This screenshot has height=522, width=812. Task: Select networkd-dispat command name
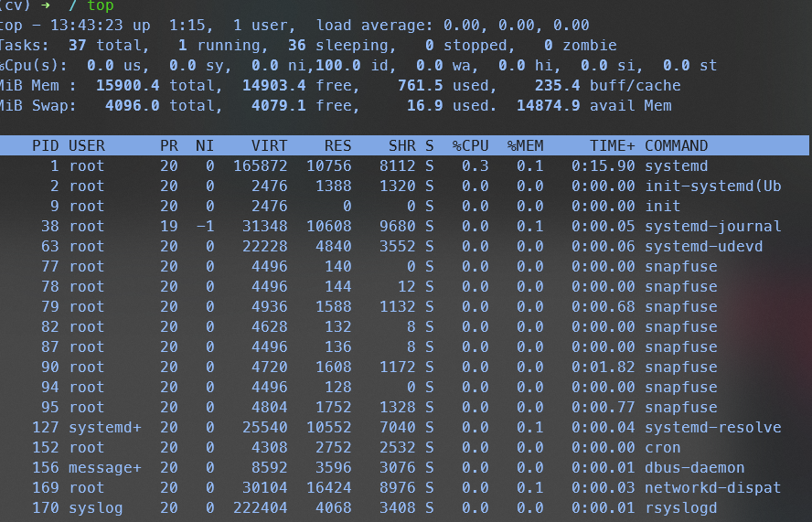(713, 489)
